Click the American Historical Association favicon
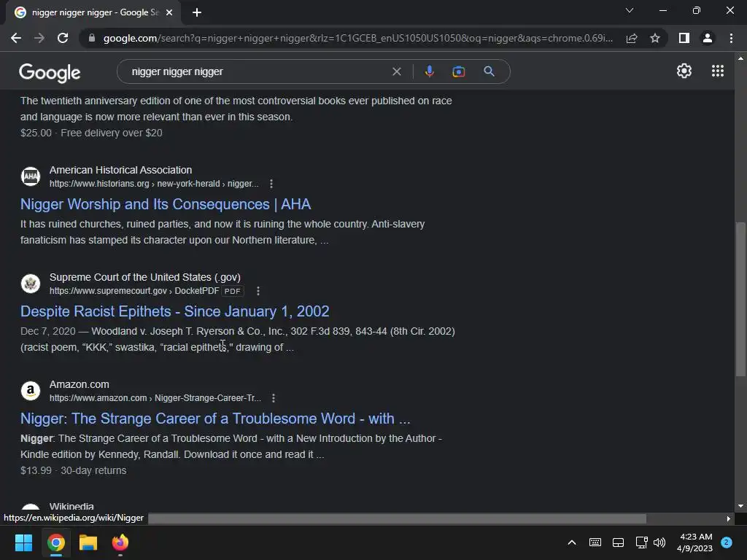747x560 pixels. (x=31, y=176)
